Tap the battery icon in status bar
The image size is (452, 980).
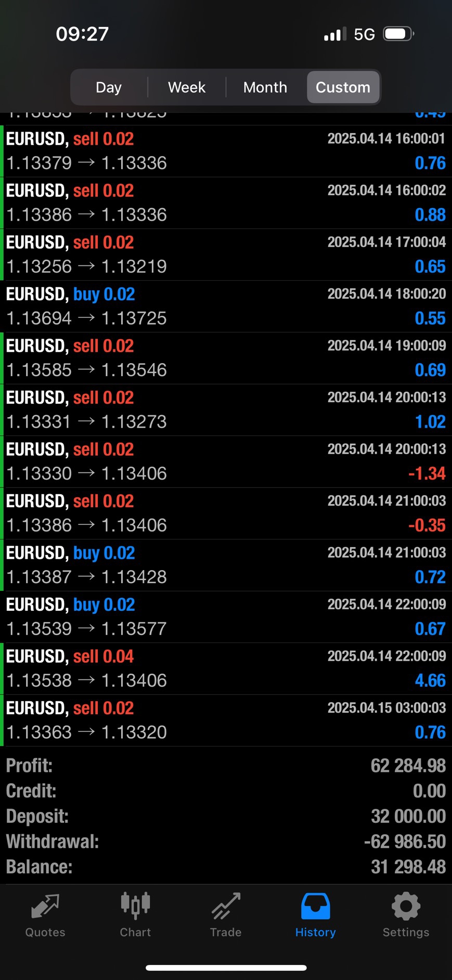point(398,34)
